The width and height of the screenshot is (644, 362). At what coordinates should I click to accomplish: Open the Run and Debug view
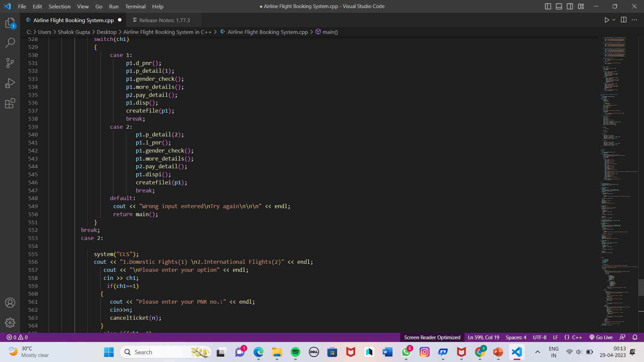tap(10, 83)
